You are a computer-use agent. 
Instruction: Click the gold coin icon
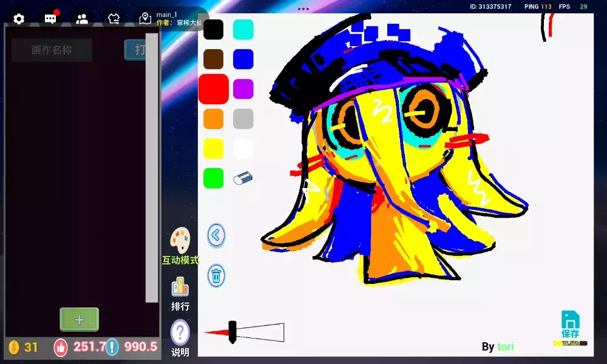14,347
